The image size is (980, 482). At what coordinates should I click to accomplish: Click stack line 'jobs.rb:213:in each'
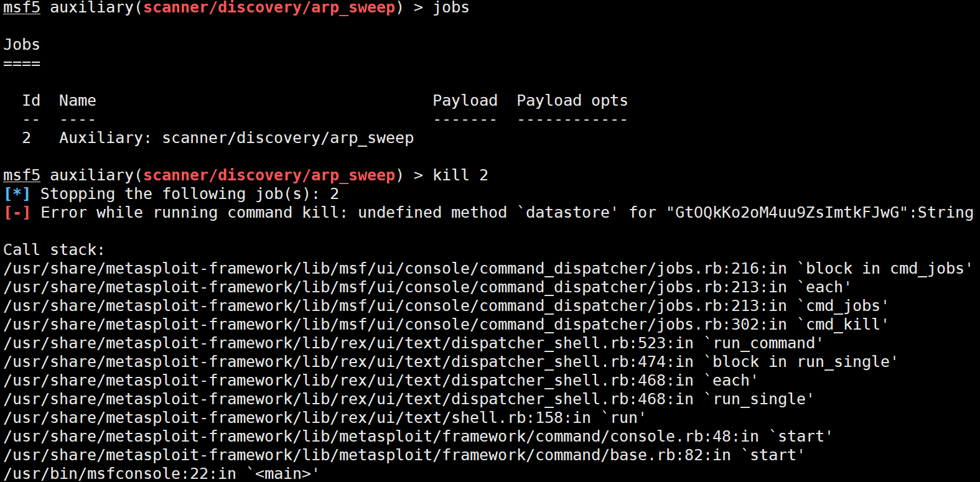click(x=427, y=287)
